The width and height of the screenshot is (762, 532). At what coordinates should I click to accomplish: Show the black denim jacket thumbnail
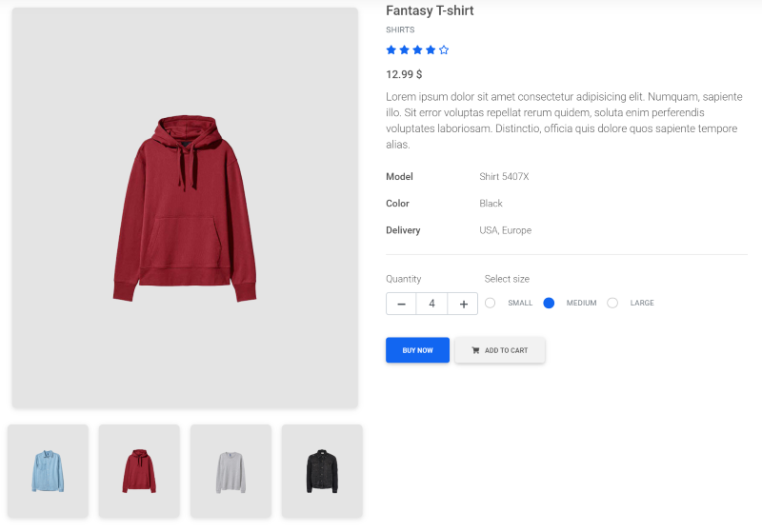(x=322, y=471)
